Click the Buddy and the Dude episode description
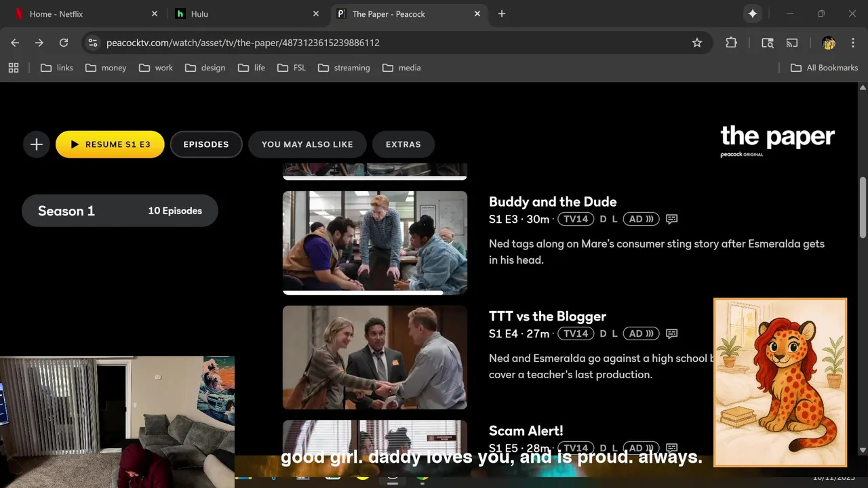Screen dimensions: 868x488 [656, 251]
